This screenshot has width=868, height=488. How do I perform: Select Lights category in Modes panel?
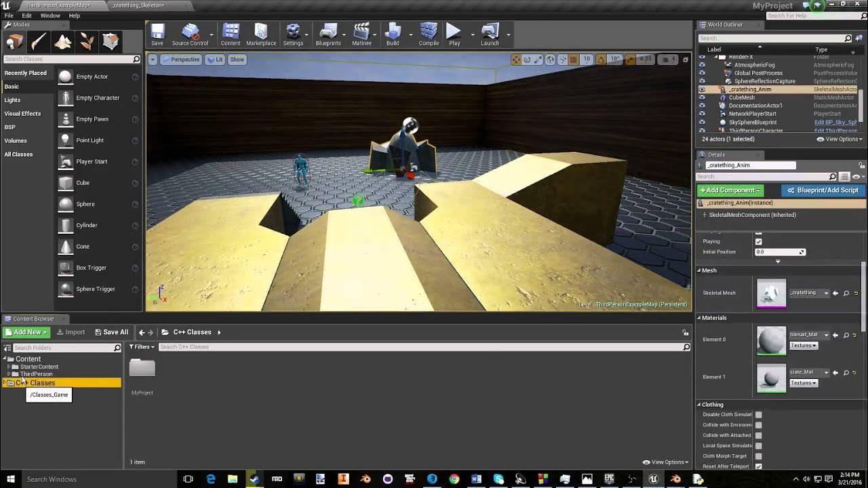point(12,100)
